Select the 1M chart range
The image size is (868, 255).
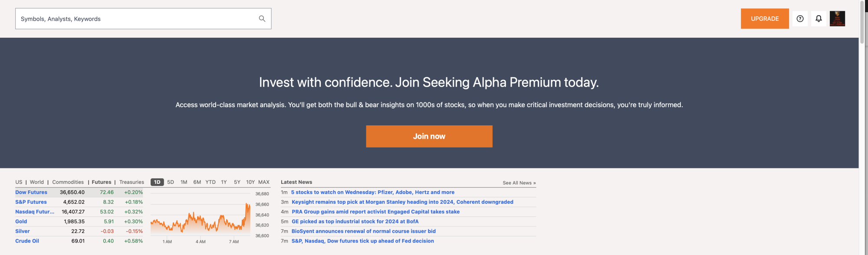pyautogui.click(x=183, y=182)
